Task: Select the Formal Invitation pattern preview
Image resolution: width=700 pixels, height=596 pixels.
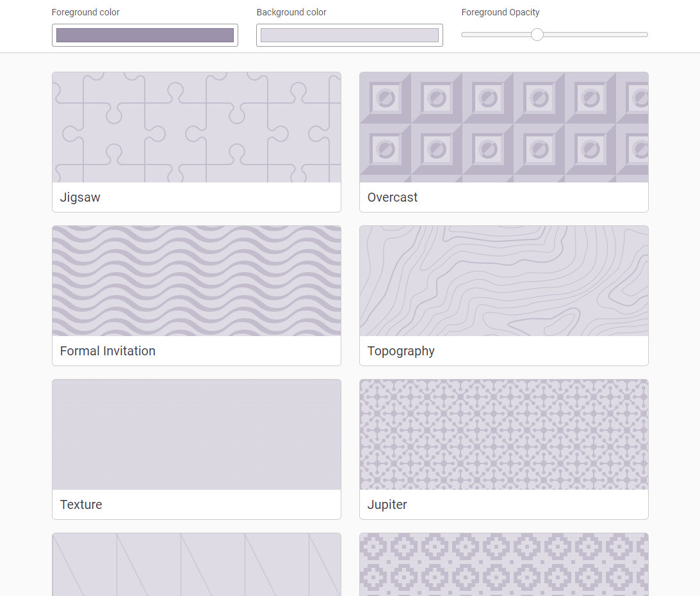Action: coord(197,280)
